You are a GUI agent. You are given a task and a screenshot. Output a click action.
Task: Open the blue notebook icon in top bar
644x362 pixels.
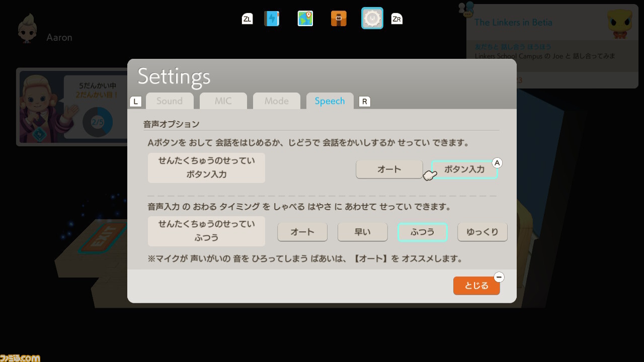click(272, 19)
